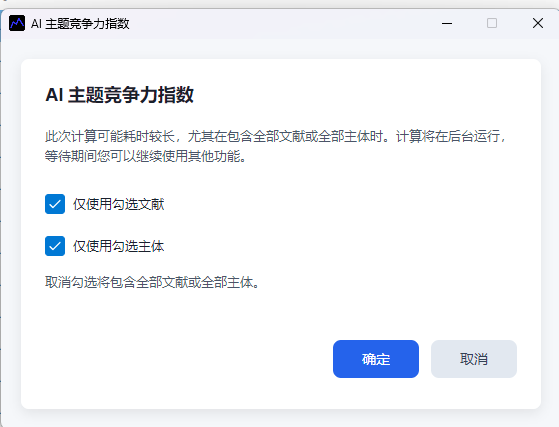The width and height of the screenshot is (559, 427).
Task: Click empty title bar area beside the title
Action: (x=285, y=24)
